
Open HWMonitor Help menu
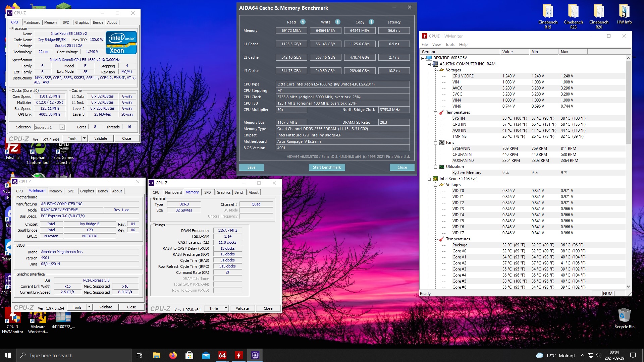(x=463, y=45)
